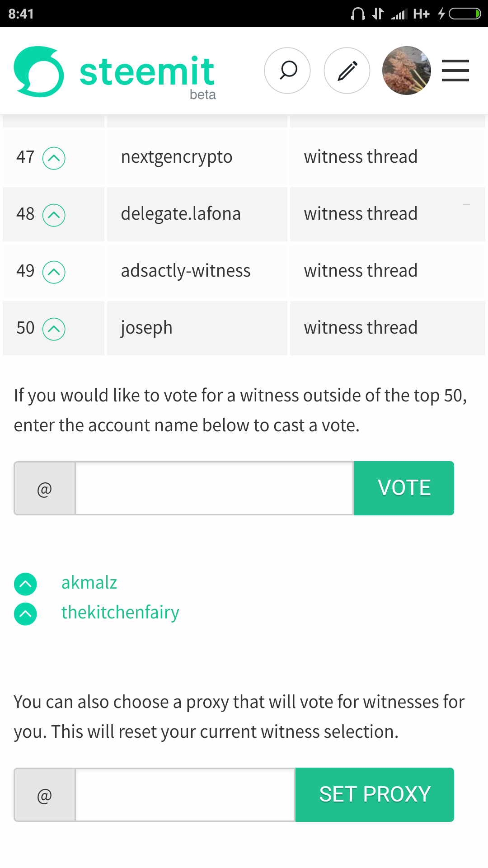Upvote witness adsactly-witness at rank 49
The image size is (488, 868).
[x=54, y=272]
